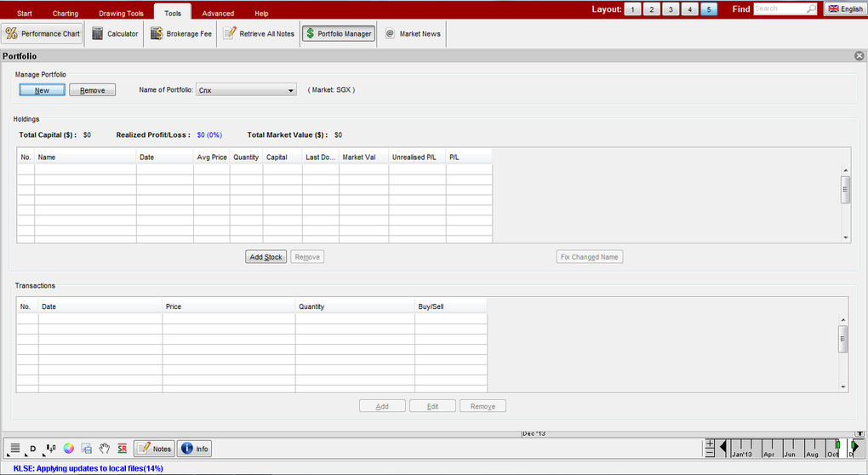The image size is (868, 475).
Task: Switch to layout 2
Action: (x=652, y=9)
